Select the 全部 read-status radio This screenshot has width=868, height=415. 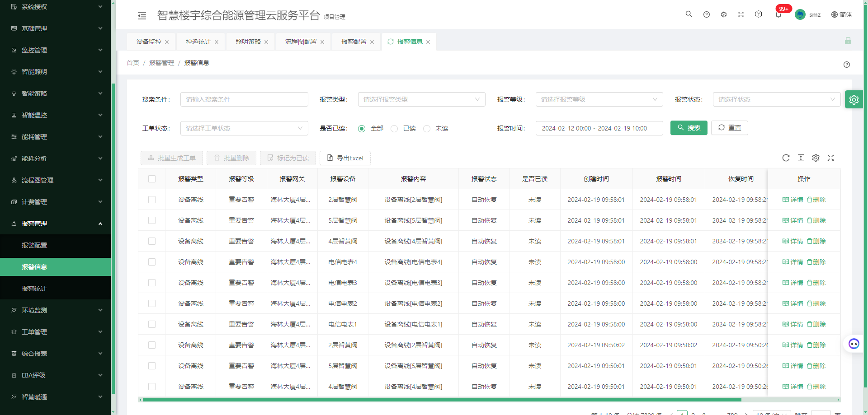click(x=362, y=129)
